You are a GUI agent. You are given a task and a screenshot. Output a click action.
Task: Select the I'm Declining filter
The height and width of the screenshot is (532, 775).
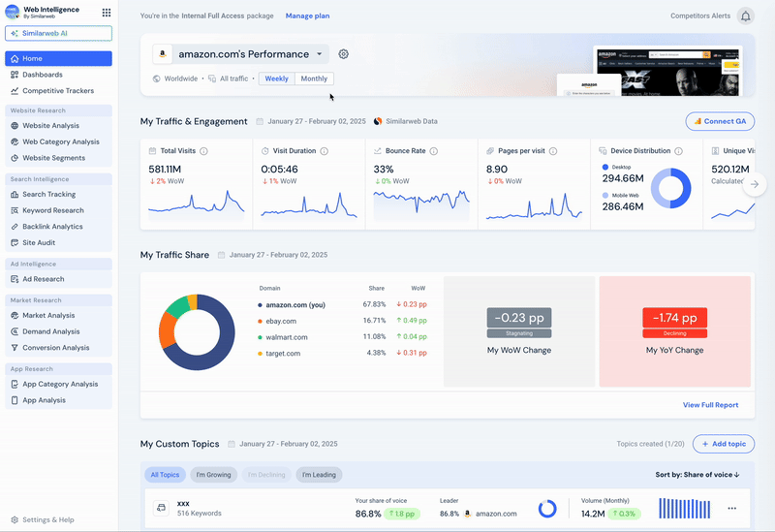[x=266, y=475]
